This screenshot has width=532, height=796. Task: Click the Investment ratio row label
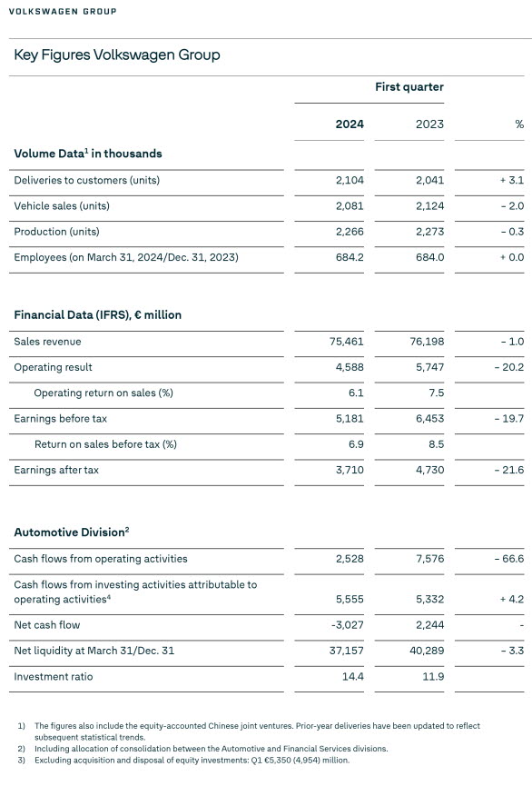point(54,676)
